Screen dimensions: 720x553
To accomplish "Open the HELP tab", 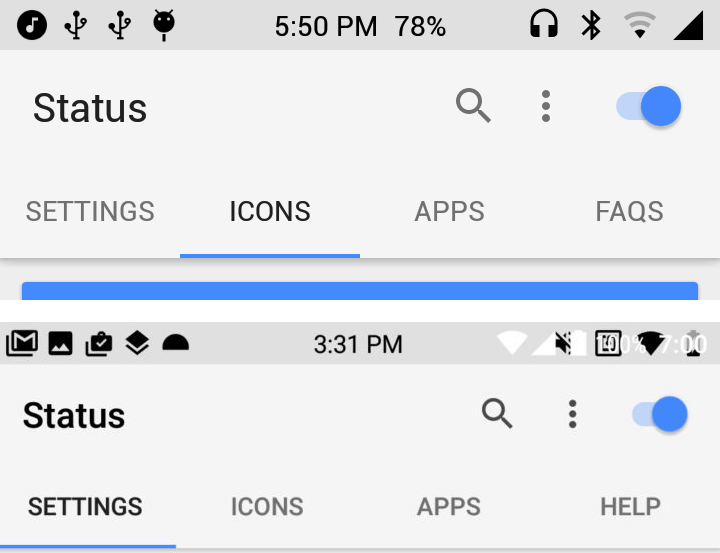I will point(630,506).
